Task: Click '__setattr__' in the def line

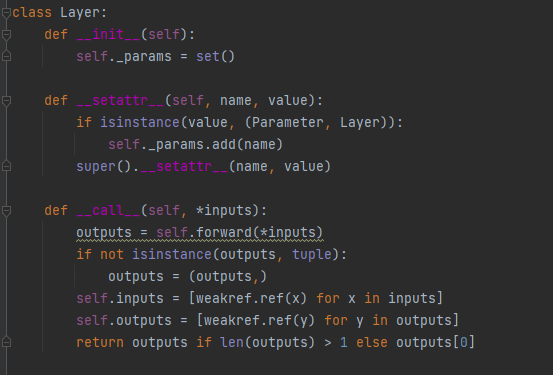Action: (120, 101)
